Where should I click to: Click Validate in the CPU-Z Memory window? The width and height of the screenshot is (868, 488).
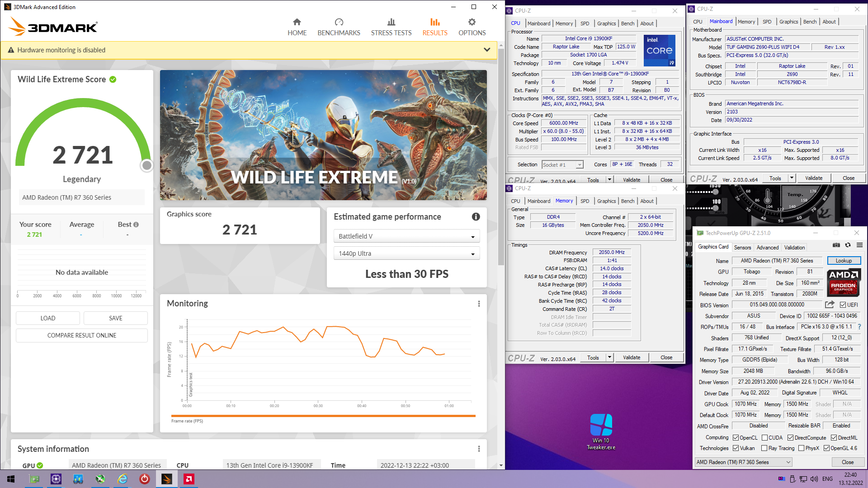631,357
